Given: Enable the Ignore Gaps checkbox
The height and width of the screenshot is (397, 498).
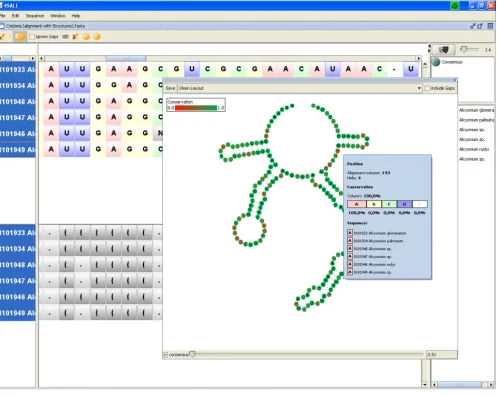Looking at the screenshot, I should tap(32, 37).
